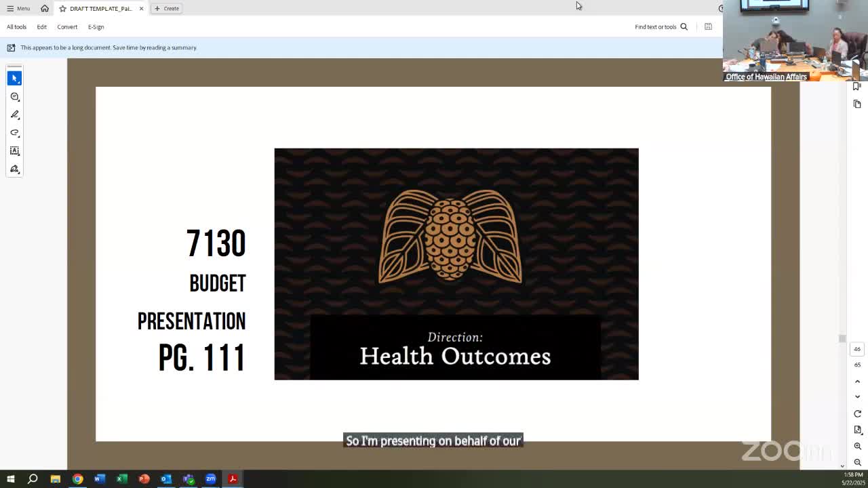Click the Create button
This screenshot has width=868, height=488.
(166, 8)
